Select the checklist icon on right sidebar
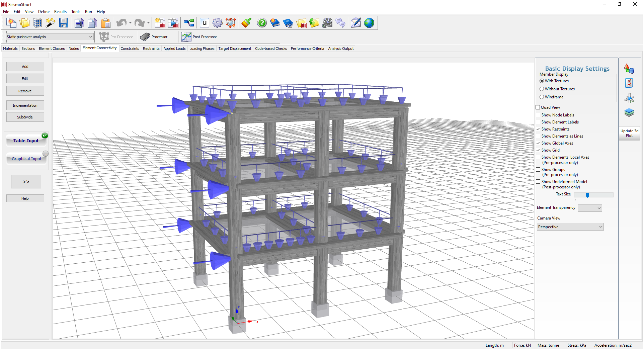 (629, 83)
